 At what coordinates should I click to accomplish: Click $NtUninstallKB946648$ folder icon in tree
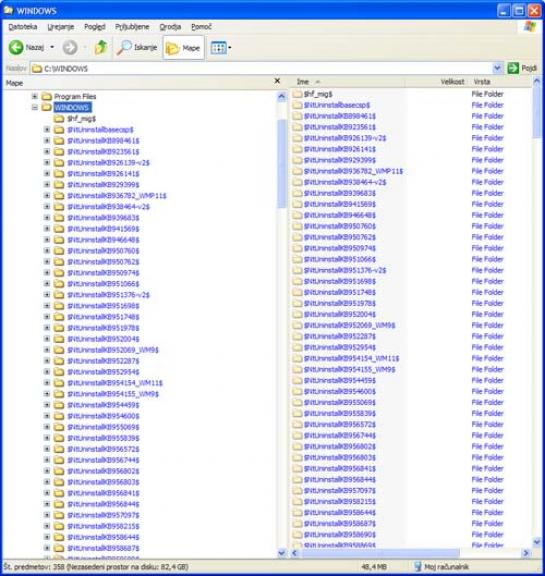point(59,240)
